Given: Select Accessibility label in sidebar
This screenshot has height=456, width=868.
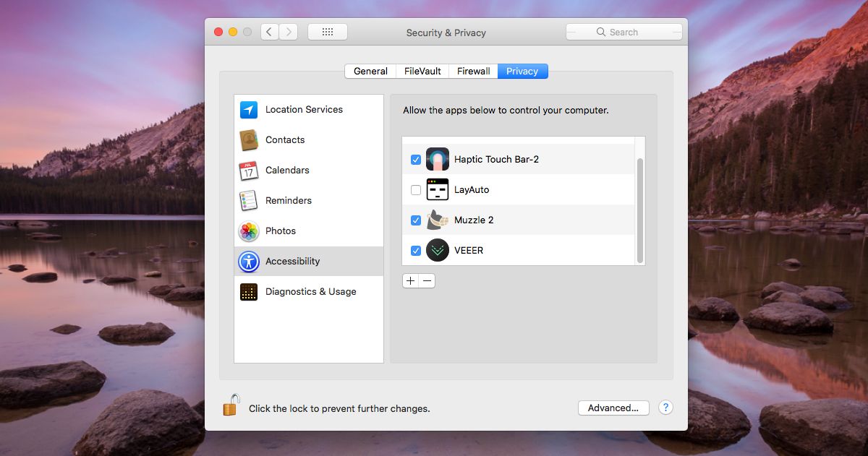Looking at the screenshot, I should pyautogui.click(x=292, y=262).
